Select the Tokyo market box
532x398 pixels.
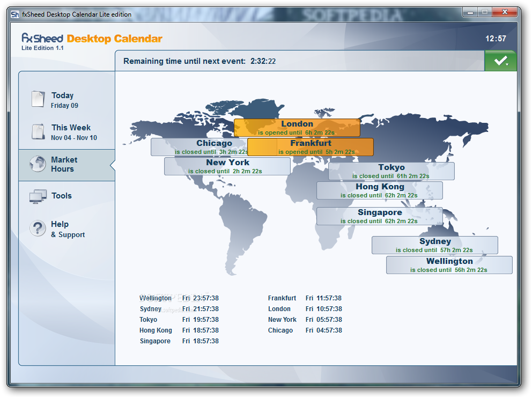click(x=391, y=171)
